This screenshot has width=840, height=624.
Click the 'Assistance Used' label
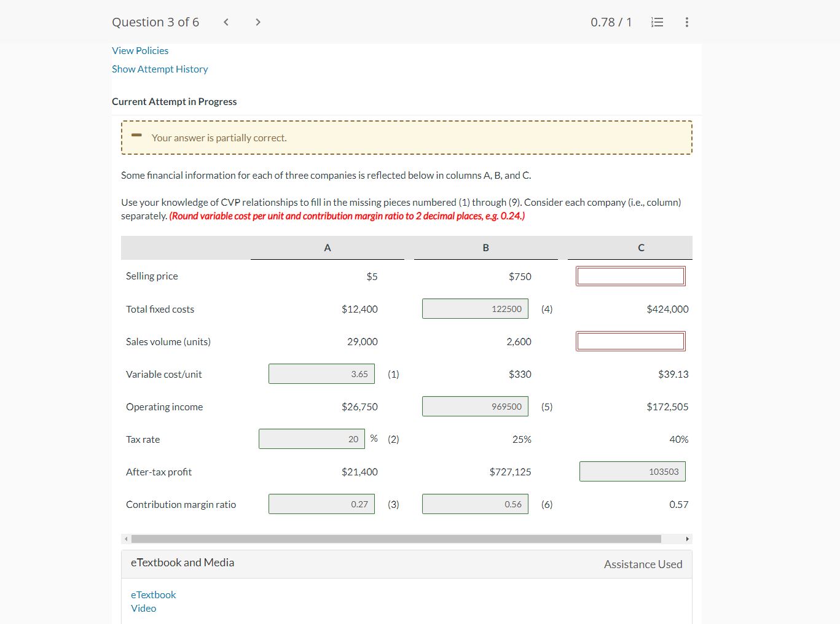pyautogui.click(x=643, y=564)
